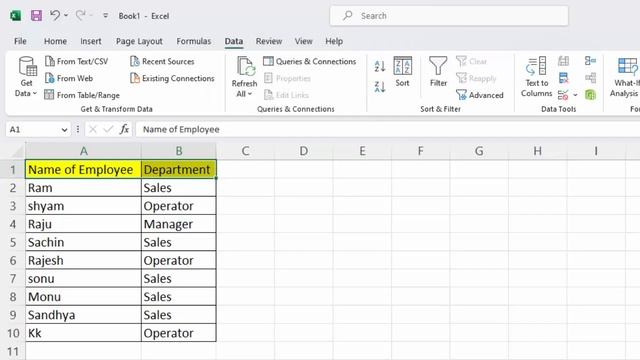Select column C header
Screen dimensions: 640x360
point(245,151)
